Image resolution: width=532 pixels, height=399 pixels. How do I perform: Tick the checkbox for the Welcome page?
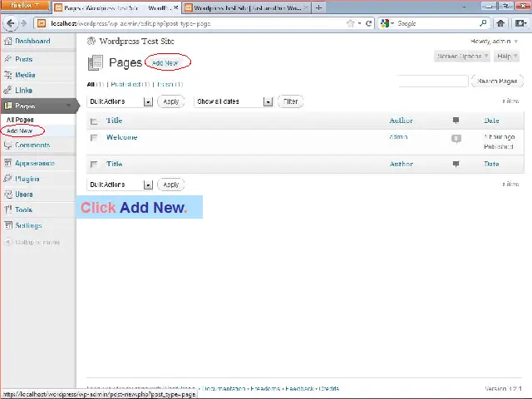pos(94,138)
